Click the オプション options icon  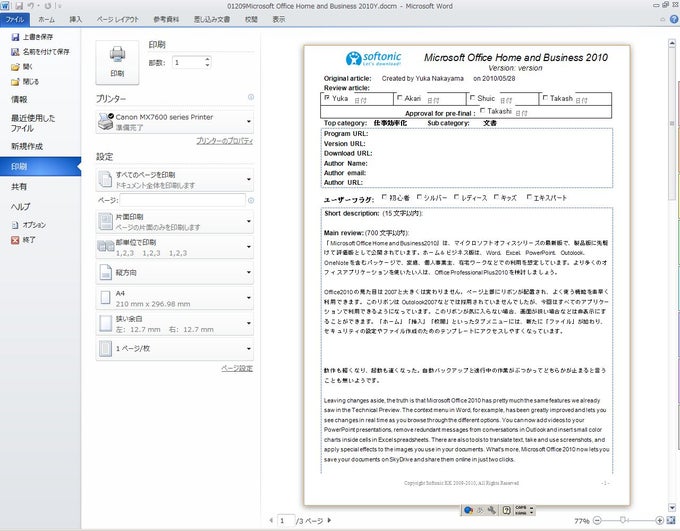pyautogui.click(x=15, y=225)
